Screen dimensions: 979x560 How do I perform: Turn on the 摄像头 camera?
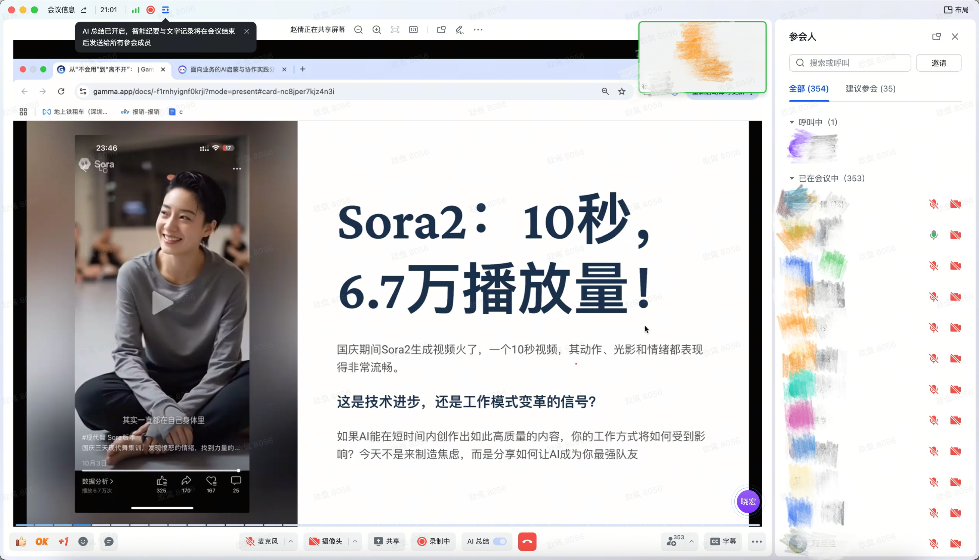[x=326, y=542]
